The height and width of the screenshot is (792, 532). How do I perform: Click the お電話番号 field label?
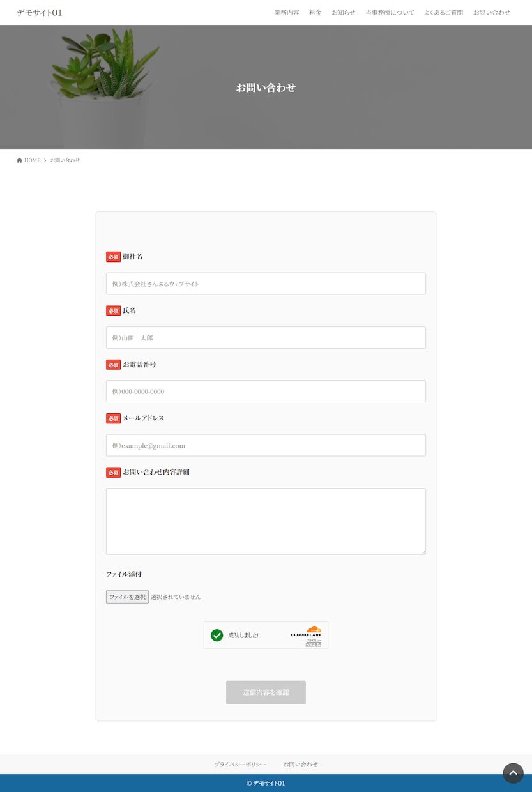click(139, 364)
